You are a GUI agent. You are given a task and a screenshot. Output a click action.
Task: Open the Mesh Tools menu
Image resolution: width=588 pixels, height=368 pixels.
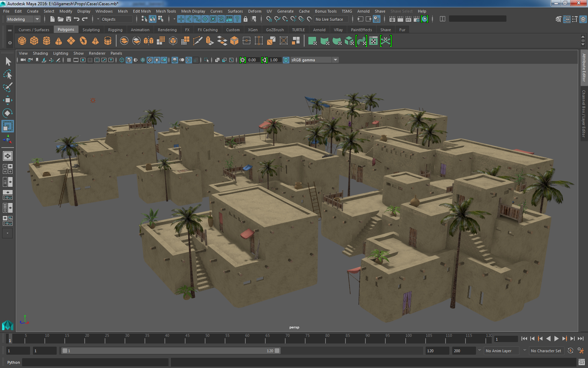click(166, 11)
